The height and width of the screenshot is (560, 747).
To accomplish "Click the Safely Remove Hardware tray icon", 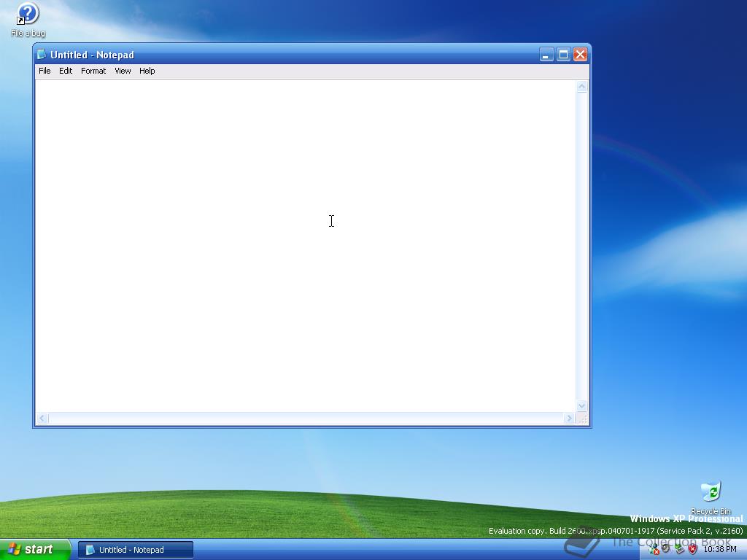I will (680, 548).
